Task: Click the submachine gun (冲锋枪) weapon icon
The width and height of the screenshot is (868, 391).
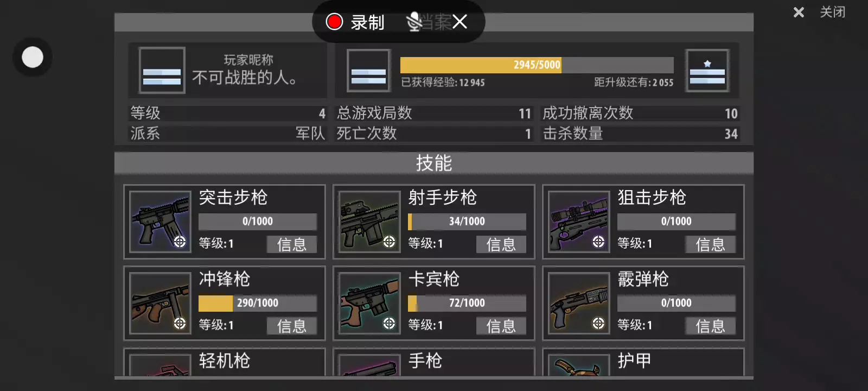Action: 161,303
